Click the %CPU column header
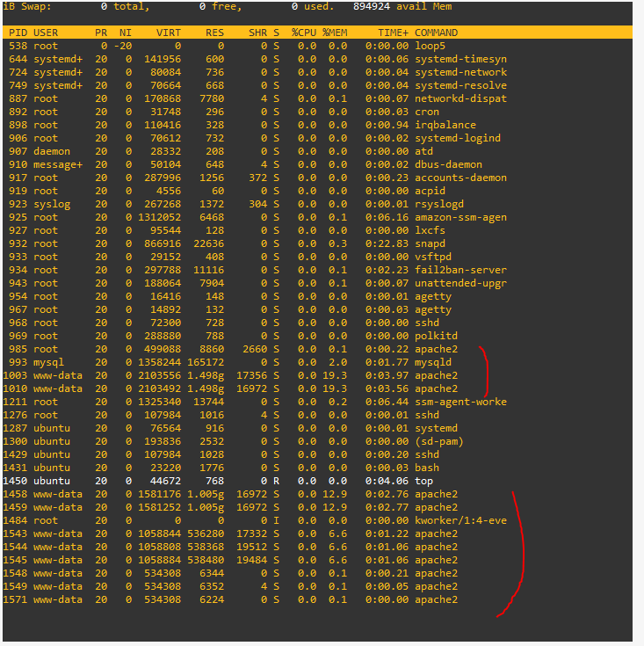Viewport: 644px width, 646px height. (x=304, y=33)
